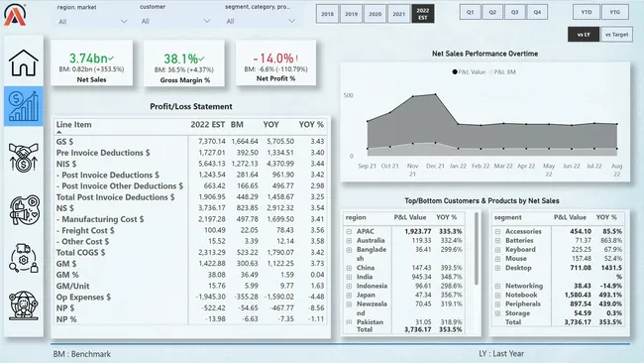This screenshot has width=644, height=363.
Task: Sort by the YOY % column header
Action: [311, 125]
